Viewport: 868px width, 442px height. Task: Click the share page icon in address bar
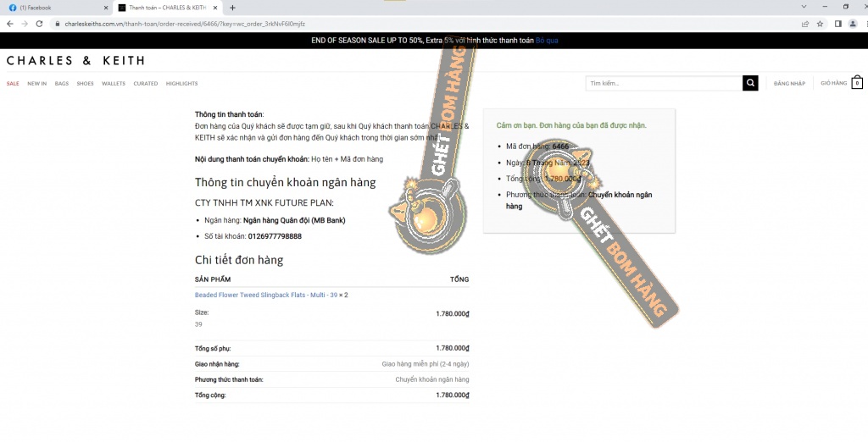[804, 24]
